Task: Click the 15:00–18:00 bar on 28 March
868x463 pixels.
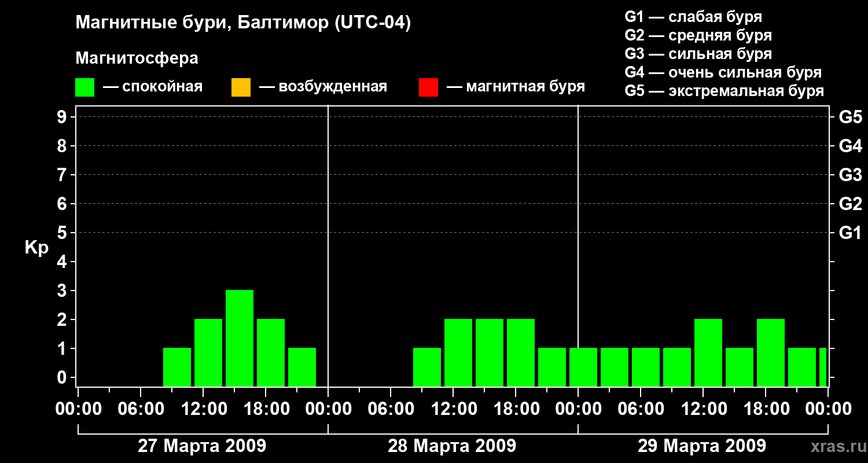Action: coord(490,352)
